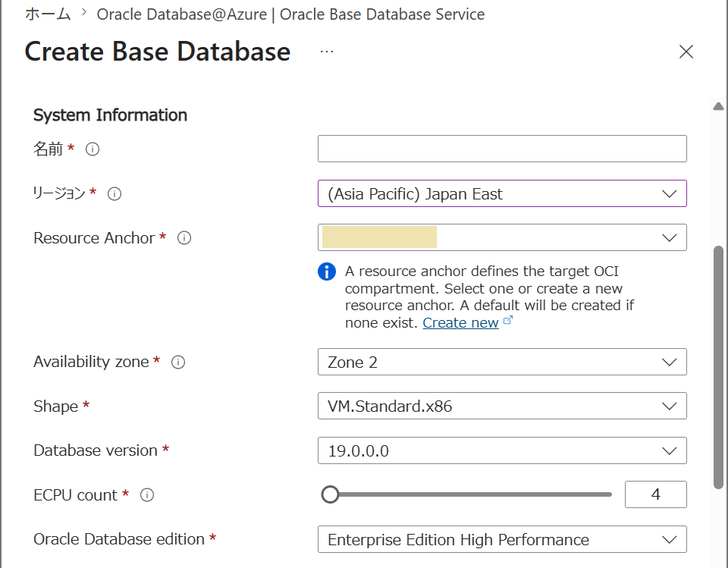Viewport: 728px width, 568px height.
Task: Click the Oracle Database edition label
Action: 119,539
